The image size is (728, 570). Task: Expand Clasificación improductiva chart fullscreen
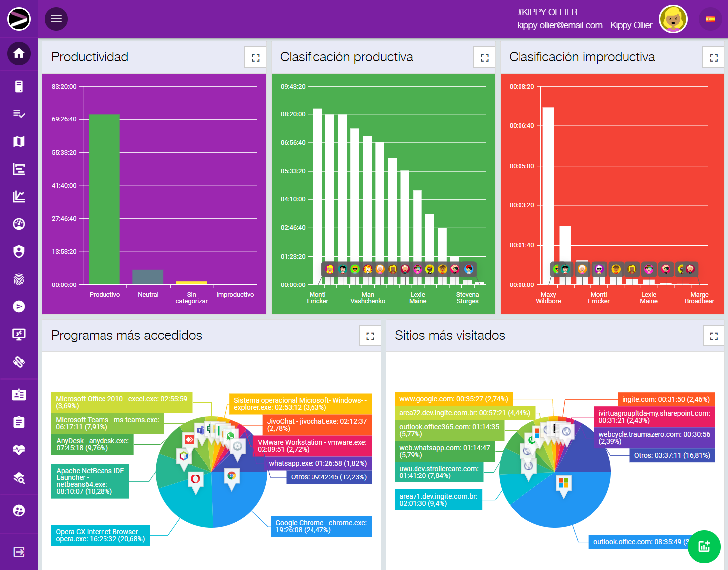(x=713, y=57)
